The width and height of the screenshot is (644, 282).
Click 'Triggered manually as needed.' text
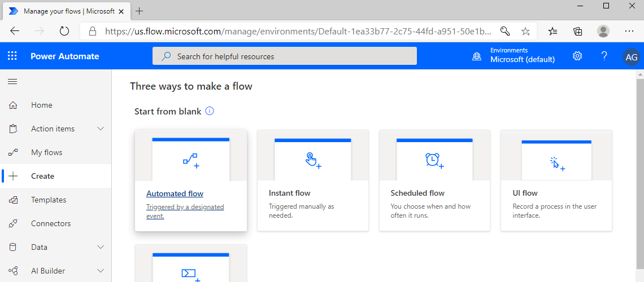click(x=301, y=211)
